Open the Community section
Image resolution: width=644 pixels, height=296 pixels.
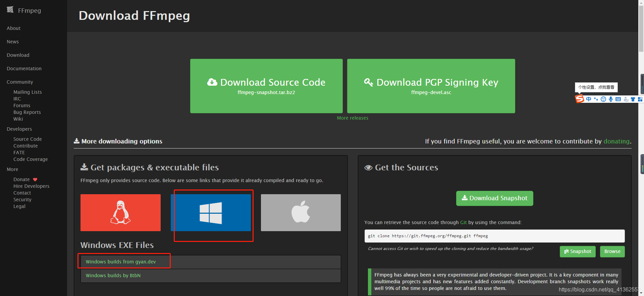tap(20, 82)
